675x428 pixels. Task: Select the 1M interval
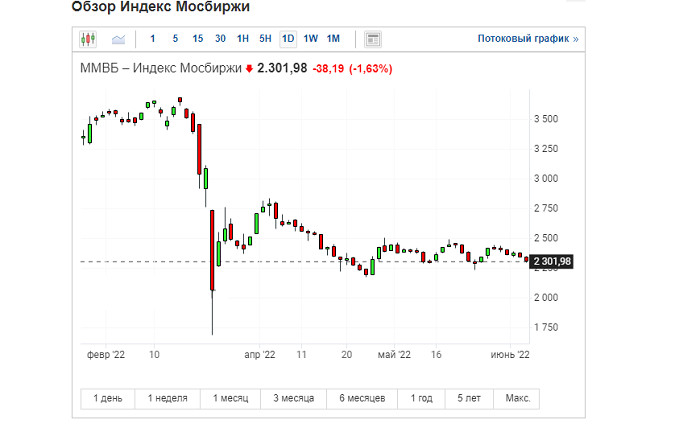333,39
